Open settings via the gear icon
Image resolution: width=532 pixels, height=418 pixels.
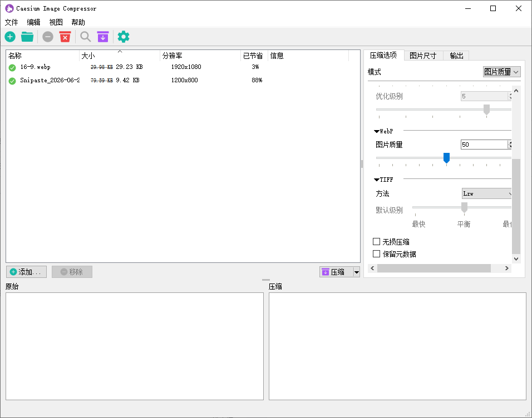pos(124,37)
